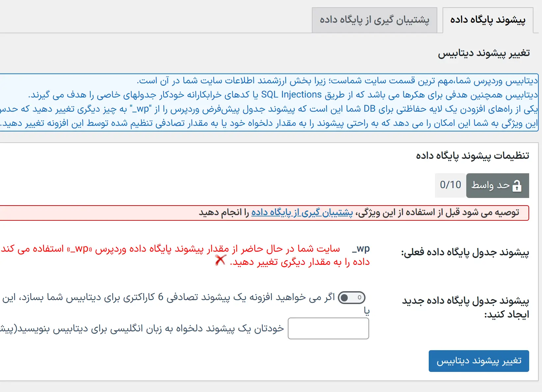Click the unlocked padlock icon
Screen dimensions: 542x392
coord(517,186)
